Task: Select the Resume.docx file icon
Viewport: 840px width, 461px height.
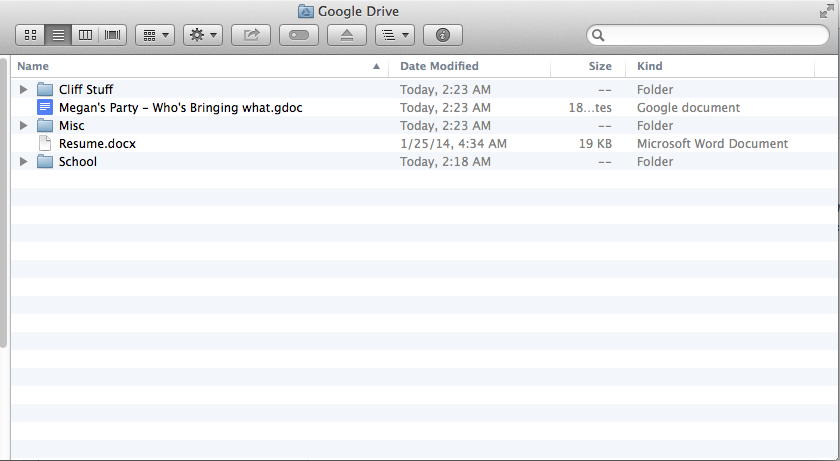Action: pyautogui.click(x=45, y=143)
